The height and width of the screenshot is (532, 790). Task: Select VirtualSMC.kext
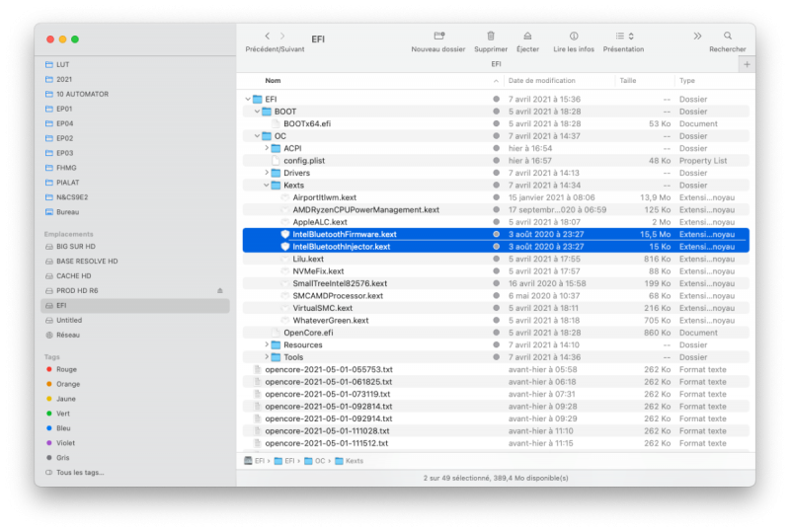tap(496, 308)
